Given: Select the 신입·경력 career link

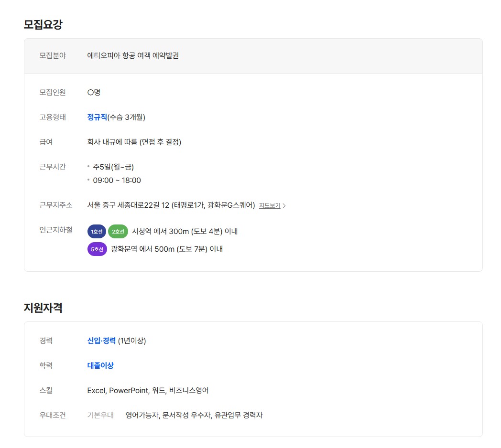Looking at the screenshot, I should [101, 341].
